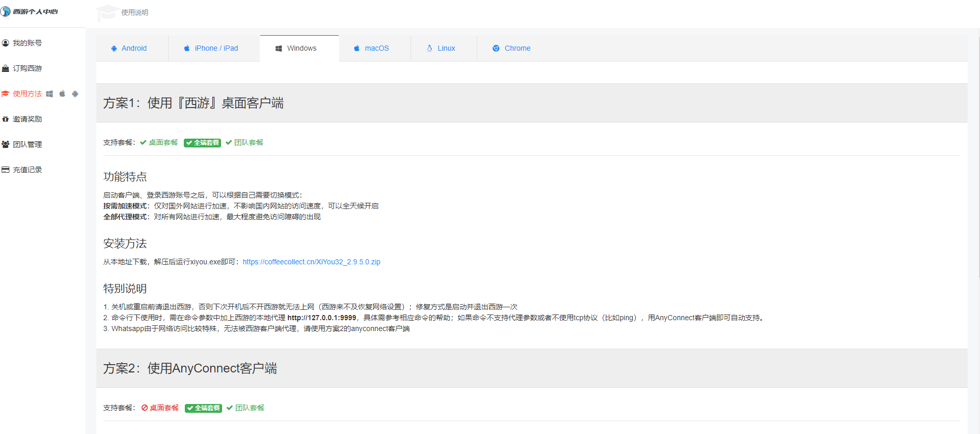Click the line 启动客户端、登录西游账号之后
Viewport: 980px width, 434px height.
click(x=202, y=195)
